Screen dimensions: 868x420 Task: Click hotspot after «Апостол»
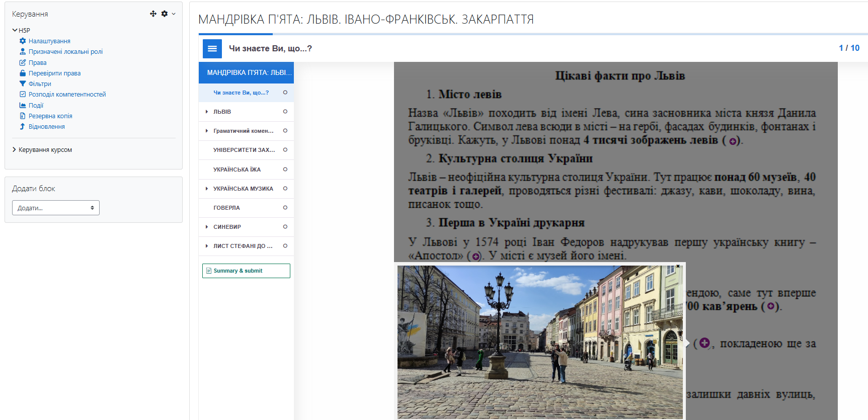[476, 257]
